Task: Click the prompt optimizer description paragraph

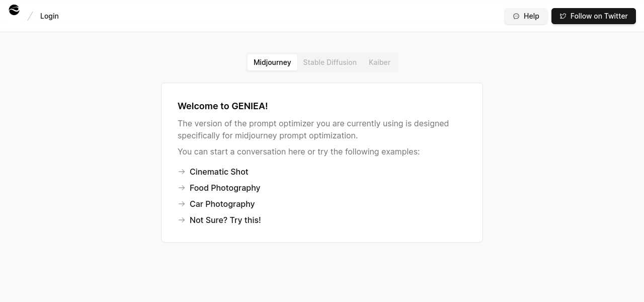Action: (x=313, y=129)
